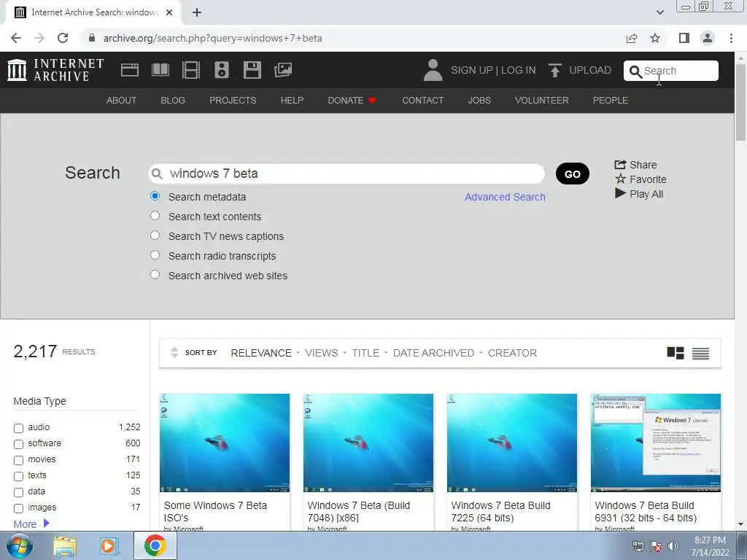Image resolution: width=747 pixels, height=560 pixels.
Task: Click the top-right Search input field
Action: coord(671,71)
